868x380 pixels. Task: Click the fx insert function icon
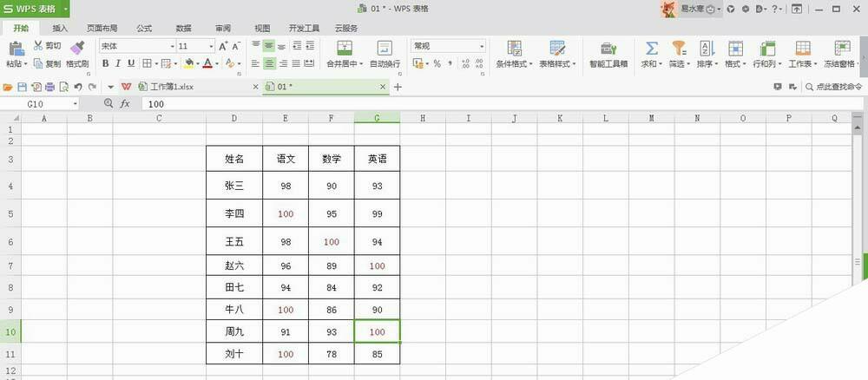coord(126,103)
